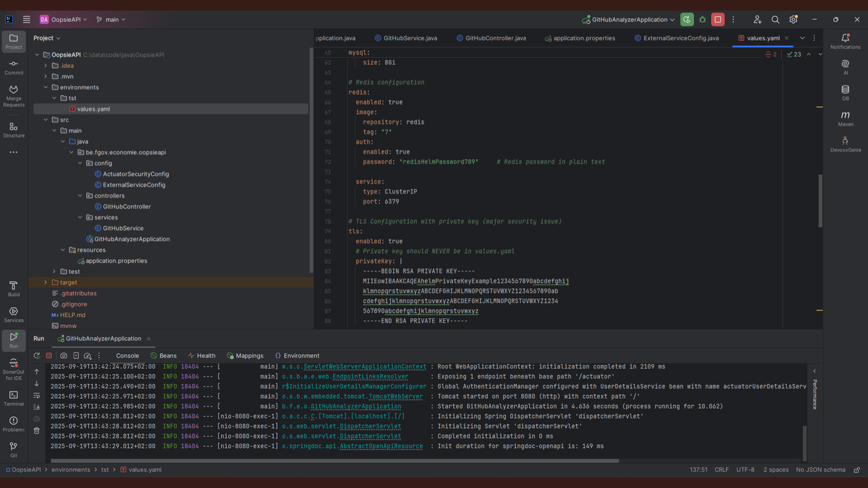Image resolution: width=868 pixels, height=488 pixels.
Task: Open the Maven tool window
Action: (x=845, y=119)
